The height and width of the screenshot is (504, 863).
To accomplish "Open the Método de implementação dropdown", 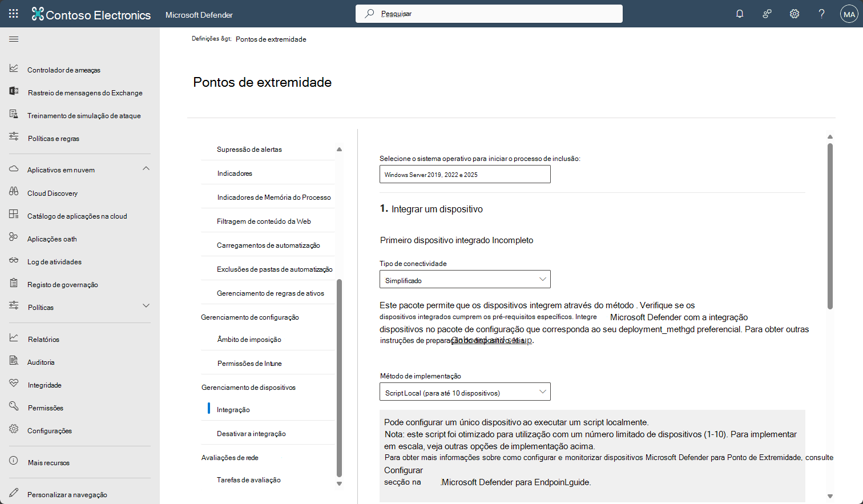I will click(465, 392).
